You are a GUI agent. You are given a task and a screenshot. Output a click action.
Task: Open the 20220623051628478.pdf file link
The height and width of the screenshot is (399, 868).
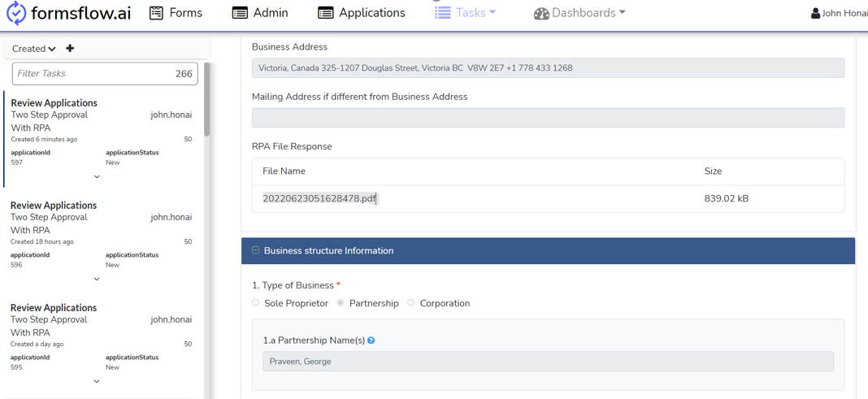(319, 198)
